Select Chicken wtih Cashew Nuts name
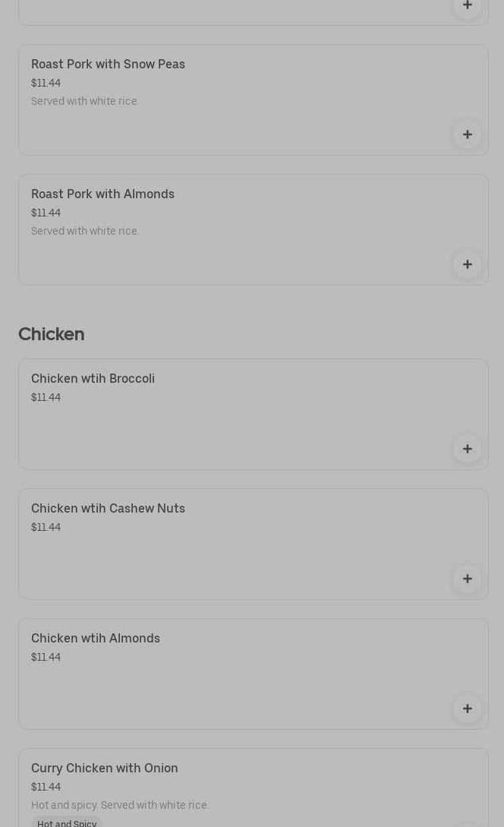 [108, 509]
